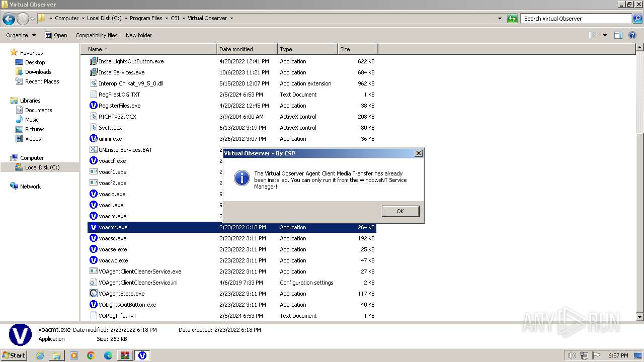This screenshot has height=362, width=644.
Task: Click the Open toolbar button
Action: pyautogui.click(x=56, y=35)
